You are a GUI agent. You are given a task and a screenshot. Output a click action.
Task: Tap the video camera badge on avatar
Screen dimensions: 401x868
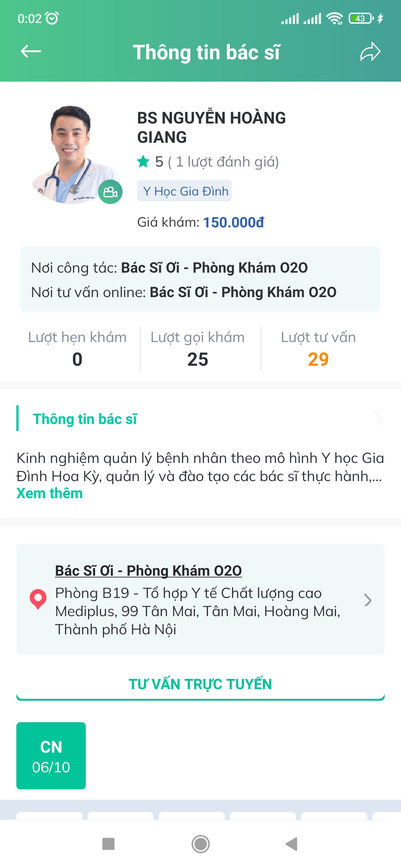(110, 192)
